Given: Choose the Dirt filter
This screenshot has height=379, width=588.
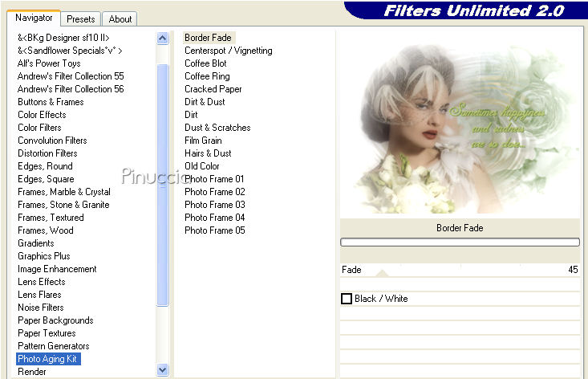Looking at the screenshot, I should pos(191,115).
